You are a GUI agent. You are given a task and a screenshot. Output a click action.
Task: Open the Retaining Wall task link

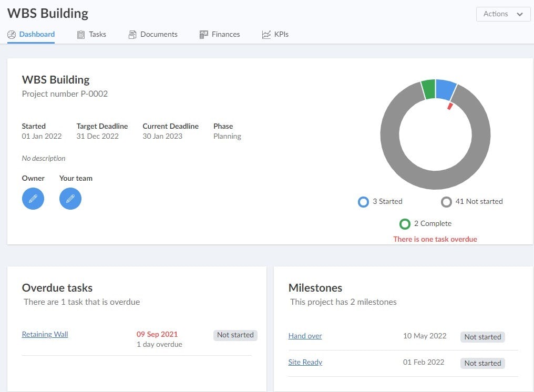pyautogui.click(x=45, y=334)
